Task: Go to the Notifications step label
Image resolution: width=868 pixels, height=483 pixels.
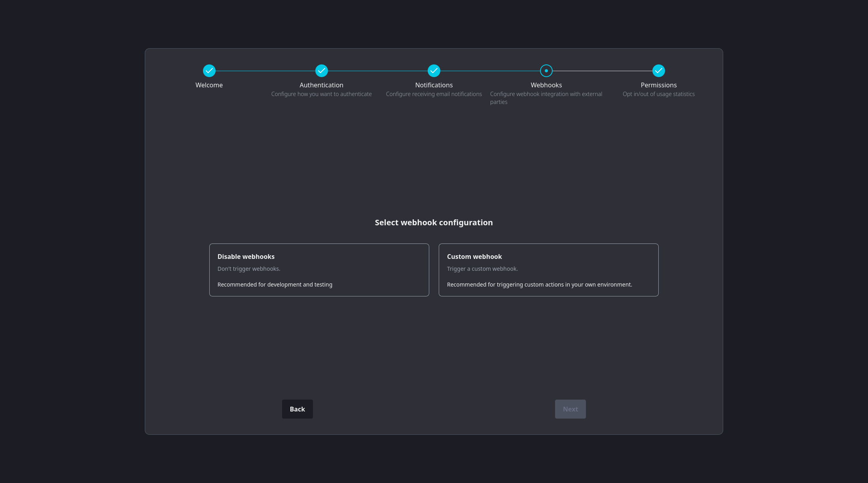Action: pos(434,85)
